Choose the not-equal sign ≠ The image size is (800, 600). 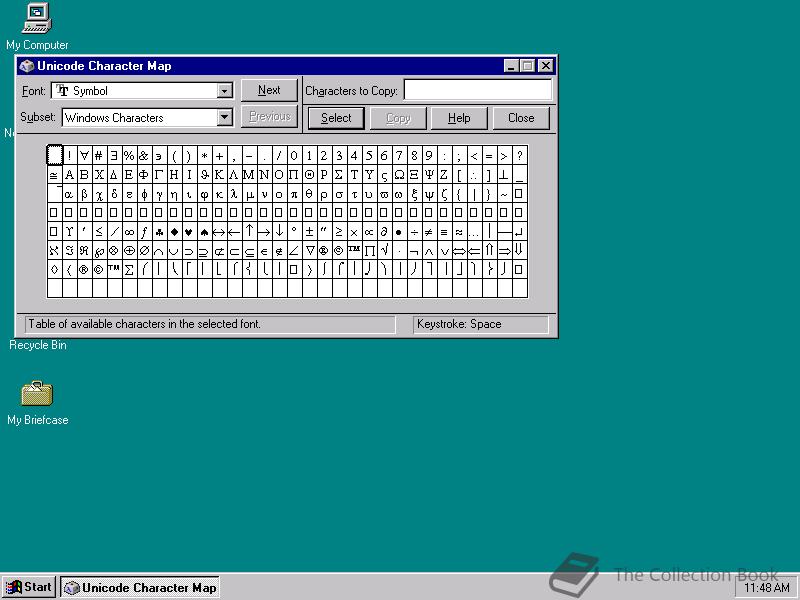(430, 232)
